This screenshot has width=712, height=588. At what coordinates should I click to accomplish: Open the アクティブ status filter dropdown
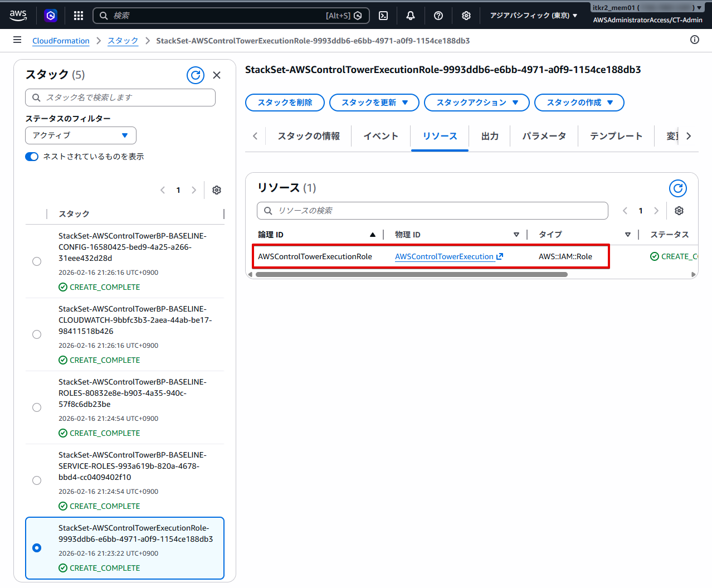point(81,135)
